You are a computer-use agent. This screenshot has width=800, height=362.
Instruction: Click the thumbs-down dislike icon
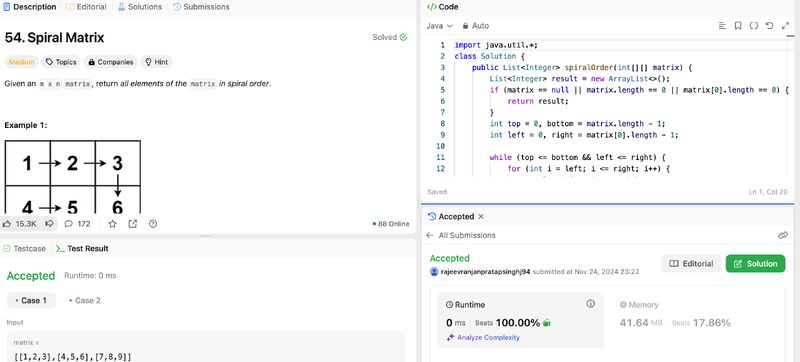pyautogui.click(x=49, y=224)
